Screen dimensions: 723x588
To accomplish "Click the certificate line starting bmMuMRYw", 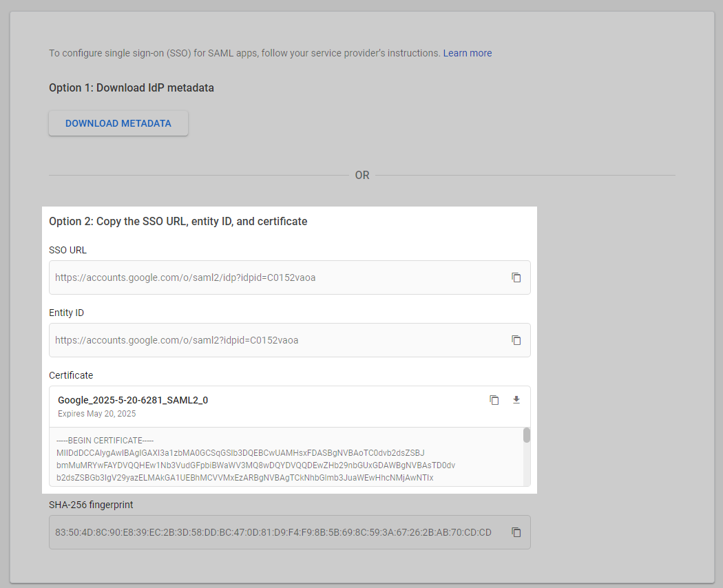I will tap(256, 465).
